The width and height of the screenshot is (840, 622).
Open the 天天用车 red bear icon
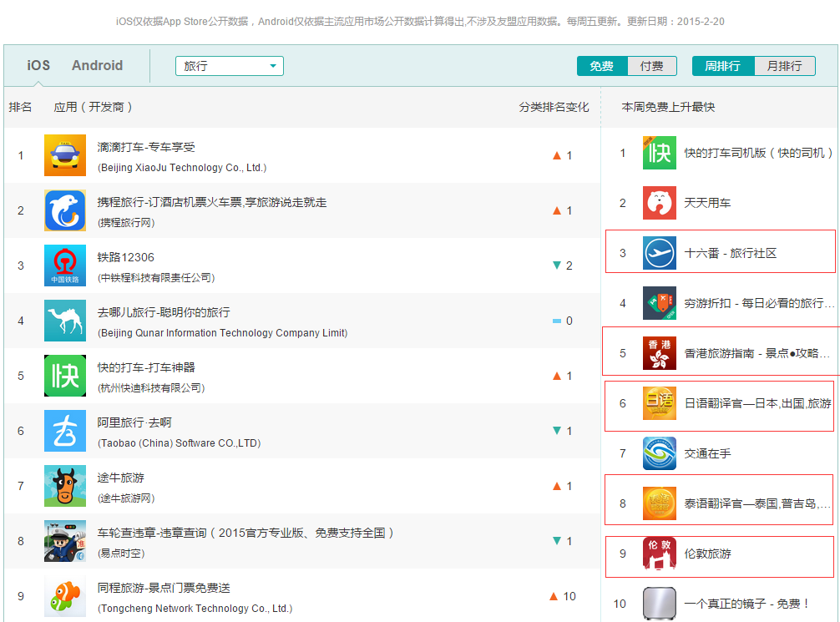[660, 203]
